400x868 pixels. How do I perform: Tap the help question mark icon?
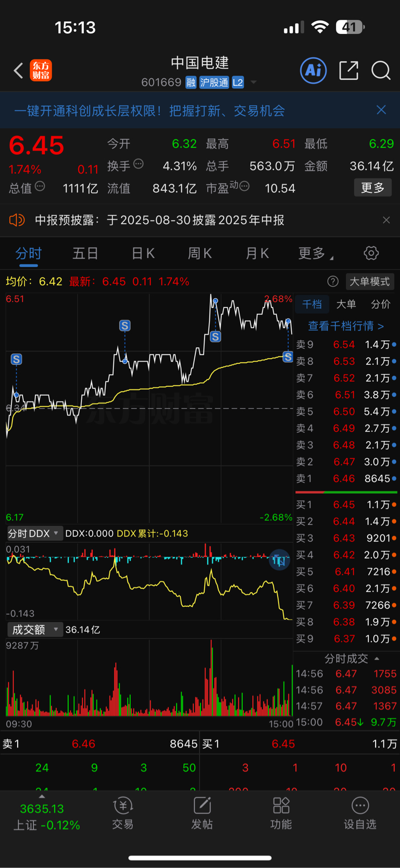[x=333, y=282]
